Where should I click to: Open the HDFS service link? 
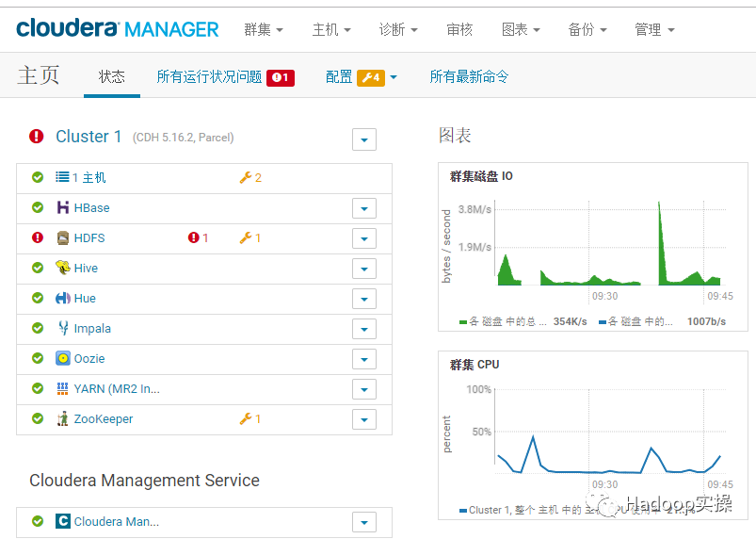(x=89, y=237)
